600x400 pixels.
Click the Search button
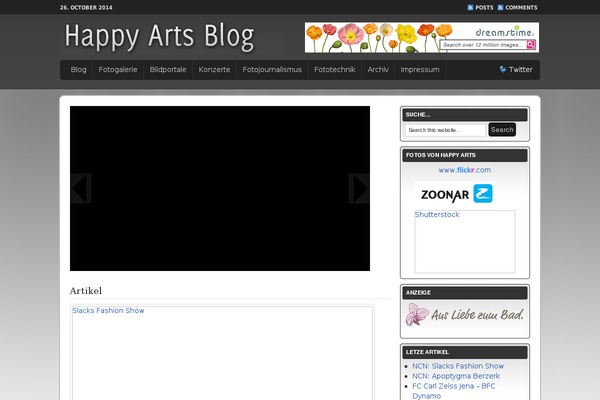click(x=502, y=130)
